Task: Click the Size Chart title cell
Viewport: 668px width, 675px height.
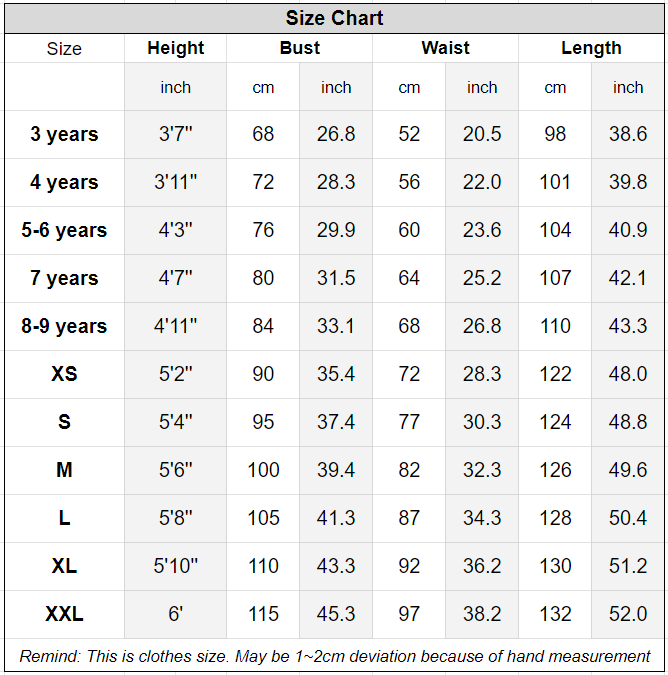Action: click(334, 18)
